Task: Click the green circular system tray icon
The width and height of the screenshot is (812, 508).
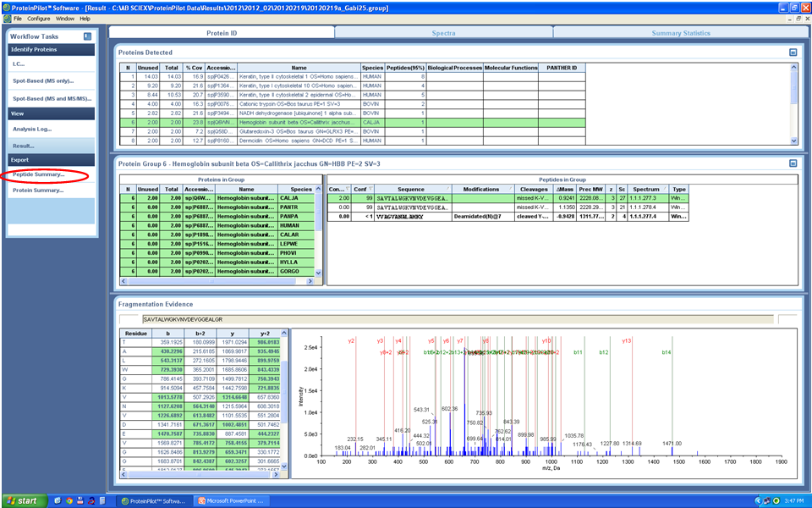Action: tap(776, 500)
